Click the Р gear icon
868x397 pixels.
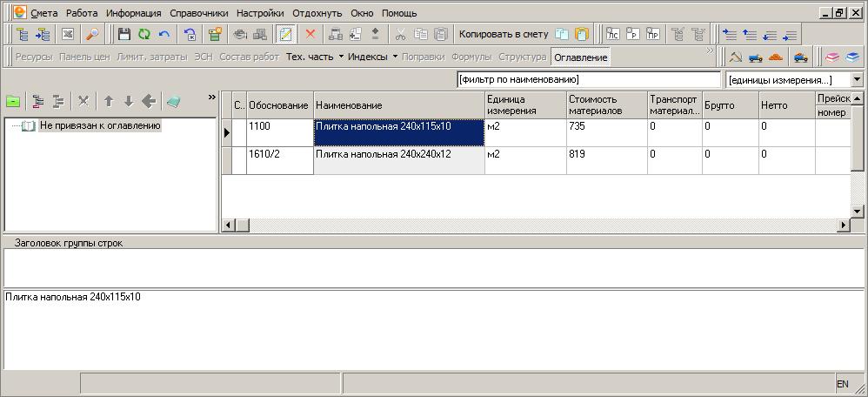click(632, 34)
